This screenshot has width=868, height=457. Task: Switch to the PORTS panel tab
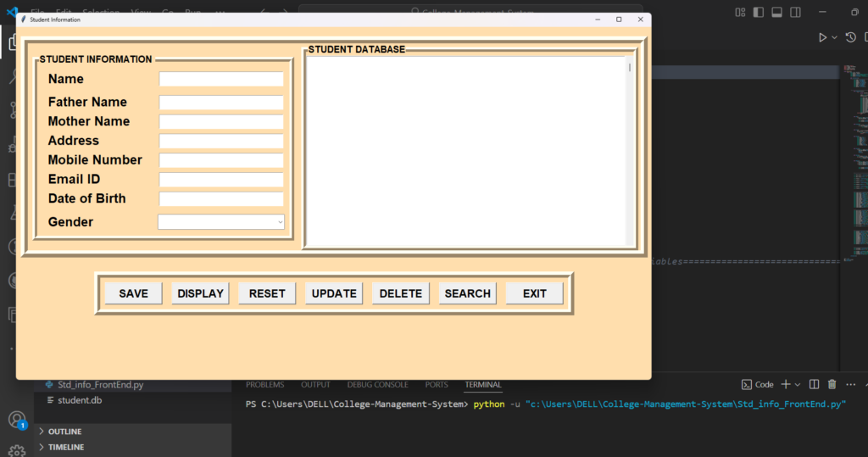point(437,384)
